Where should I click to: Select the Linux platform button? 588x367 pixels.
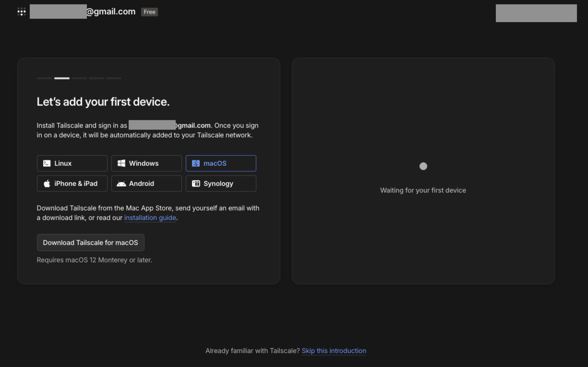pyautogui.click(x=72, y=163)
